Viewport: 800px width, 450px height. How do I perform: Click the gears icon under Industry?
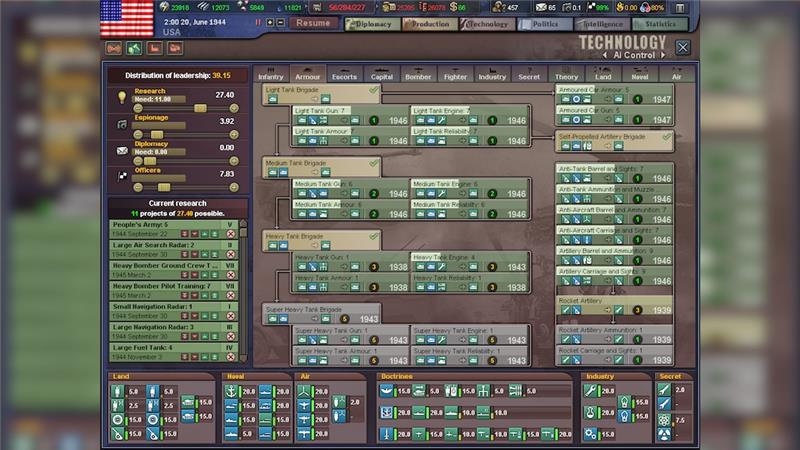point(590,434)
